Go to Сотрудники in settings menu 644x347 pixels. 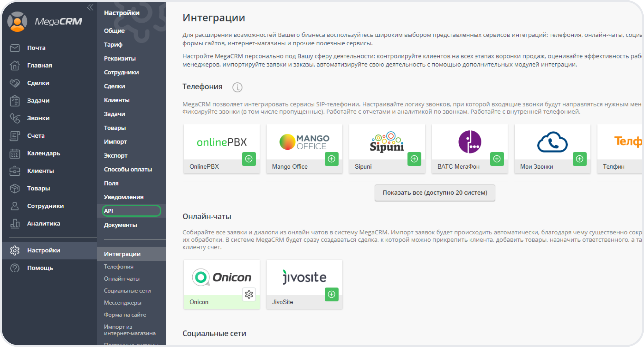121,72
